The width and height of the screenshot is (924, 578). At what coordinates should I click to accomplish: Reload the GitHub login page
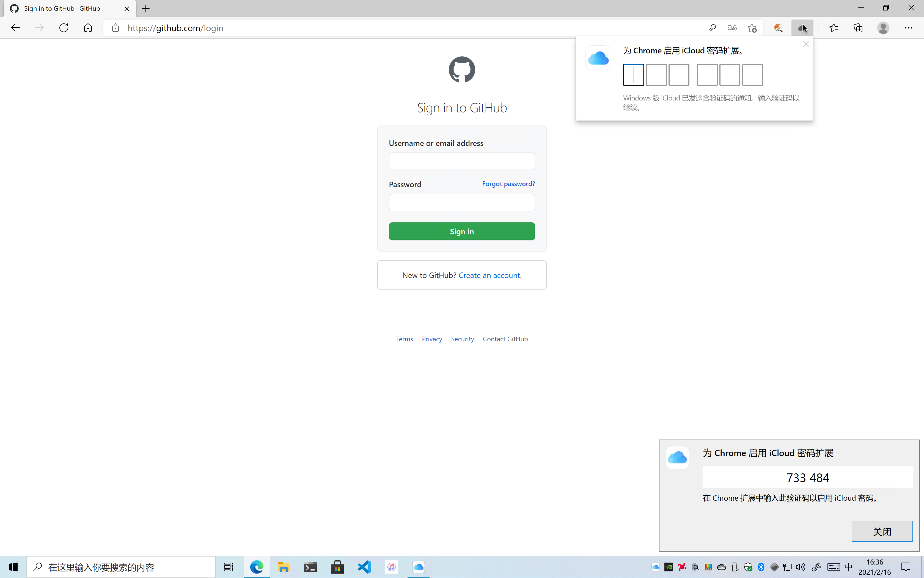[x=64, y=28]
